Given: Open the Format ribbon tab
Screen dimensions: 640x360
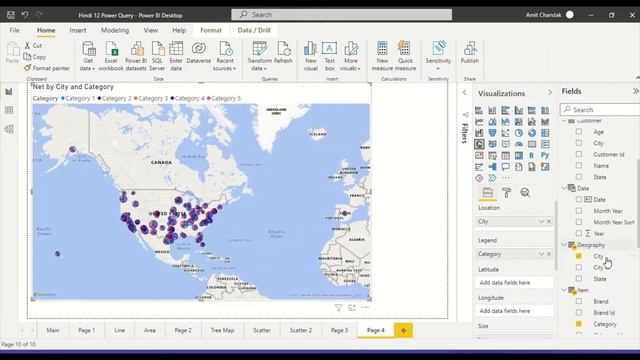Looking at the screenshot, I should (211, 30).
